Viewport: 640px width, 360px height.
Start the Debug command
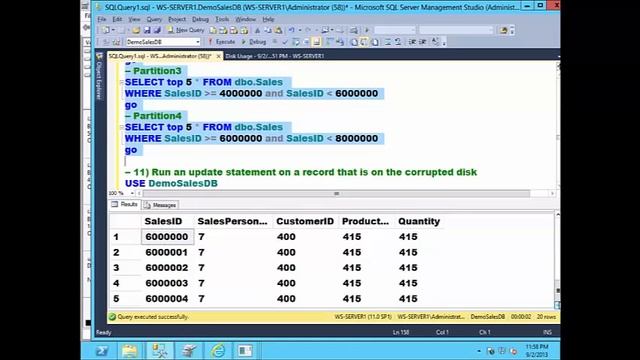pos(254,42)
